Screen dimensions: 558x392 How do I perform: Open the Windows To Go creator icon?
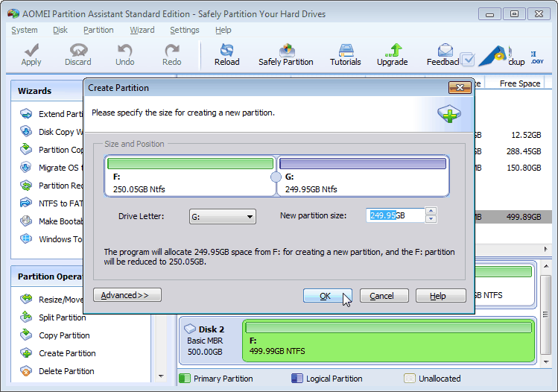click(26, 239)
